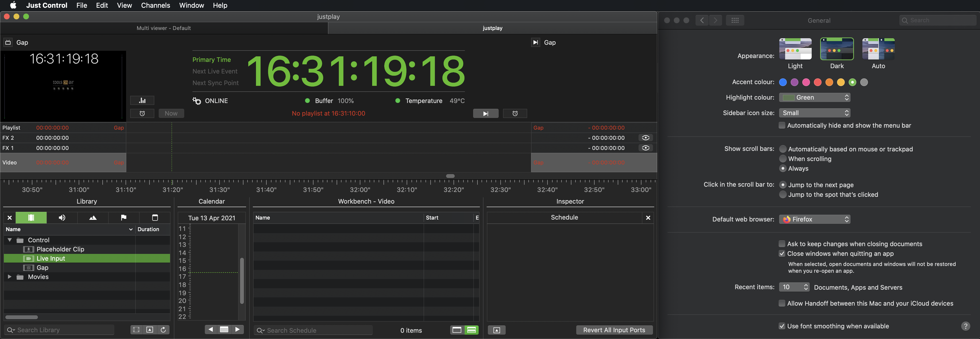Open the Highlight colour dropdown
This screenshot has width=980, height=339.
pyautogui.click(x=815, y=97)
